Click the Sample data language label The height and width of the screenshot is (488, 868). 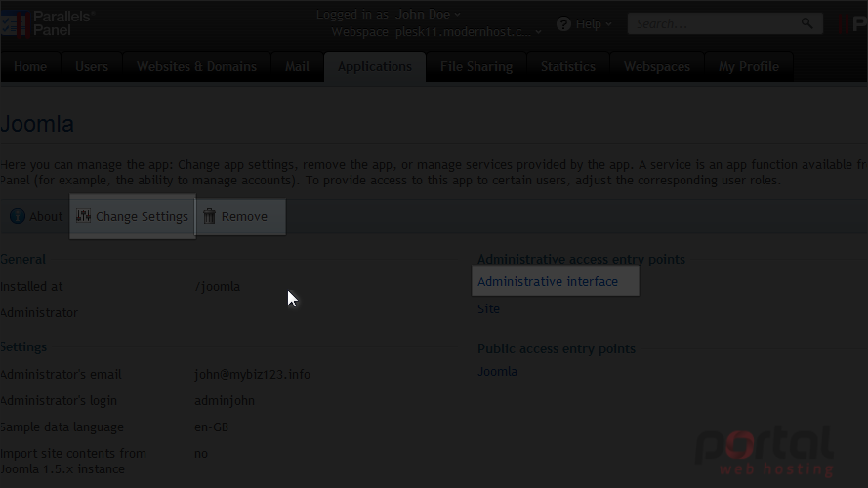click(62, 427)
